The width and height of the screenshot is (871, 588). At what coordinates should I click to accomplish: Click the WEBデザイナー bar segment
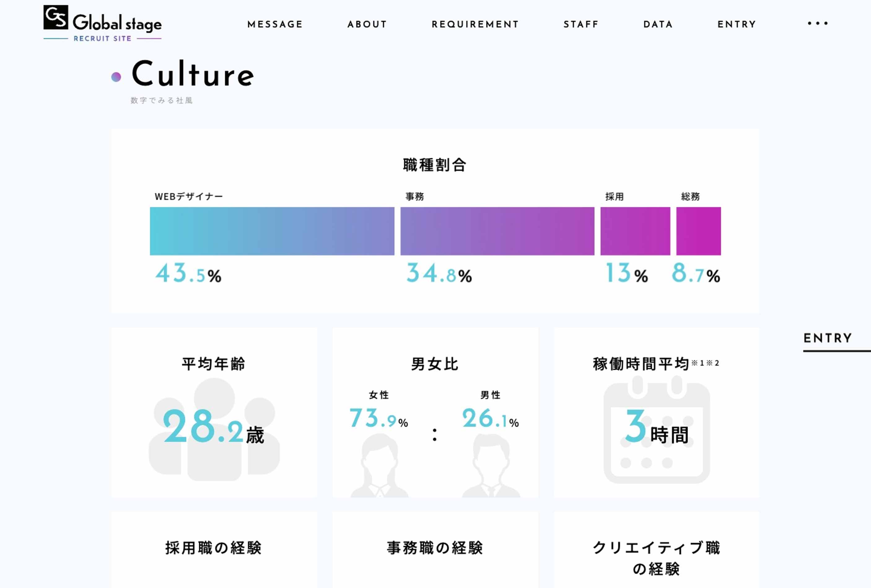pos(272,231)
